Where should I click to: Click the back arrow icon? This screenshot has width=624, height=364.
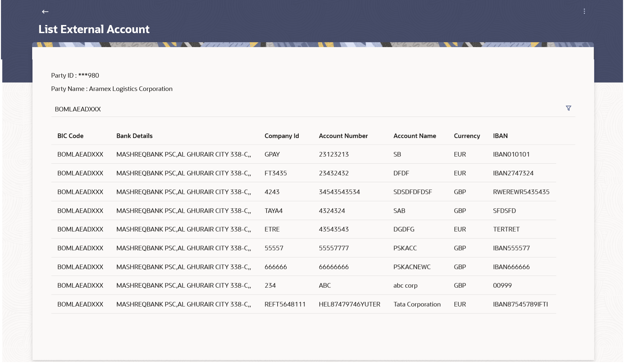coord(45,12)
